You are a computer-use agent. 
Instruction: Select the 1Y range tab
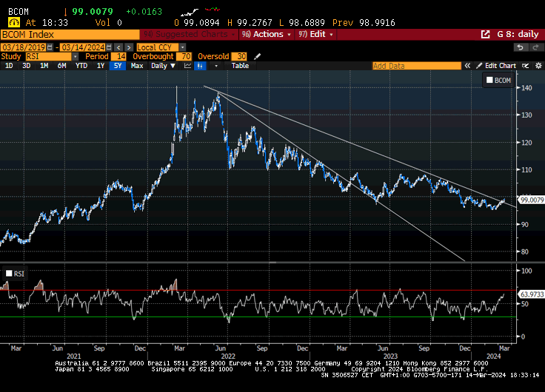coord(101,66)
